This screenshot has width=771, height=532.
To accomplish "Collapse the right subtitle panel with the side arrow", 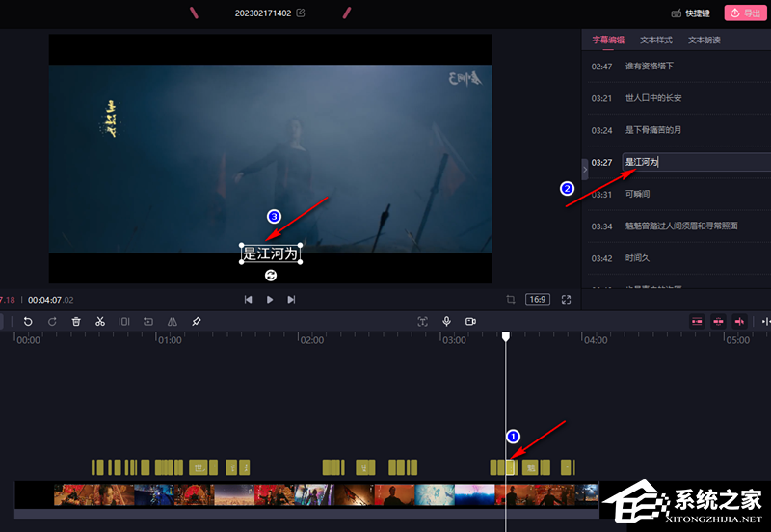I will coord(585,170).
